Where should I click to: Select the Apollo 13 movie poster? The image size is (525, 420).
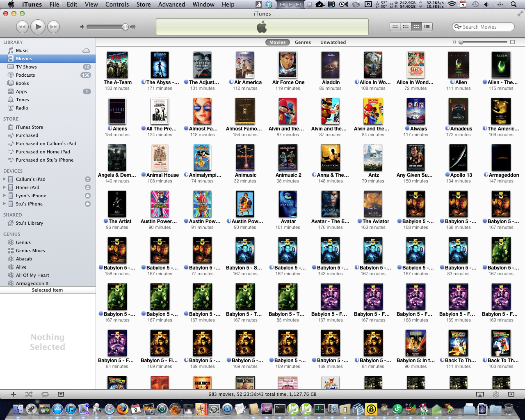459,157
